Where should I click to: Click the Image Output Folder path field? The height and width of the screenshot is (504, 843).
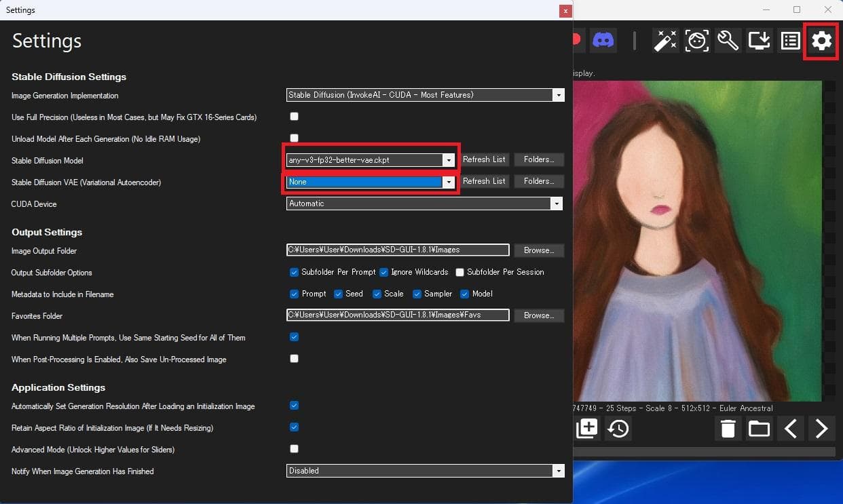click(398, 250)
